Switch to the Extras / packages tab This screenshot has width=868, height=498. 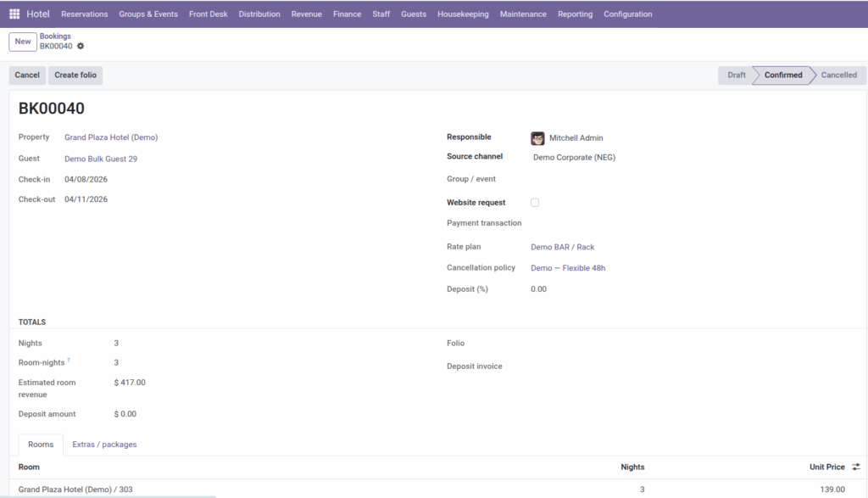(x=104, y=445)
